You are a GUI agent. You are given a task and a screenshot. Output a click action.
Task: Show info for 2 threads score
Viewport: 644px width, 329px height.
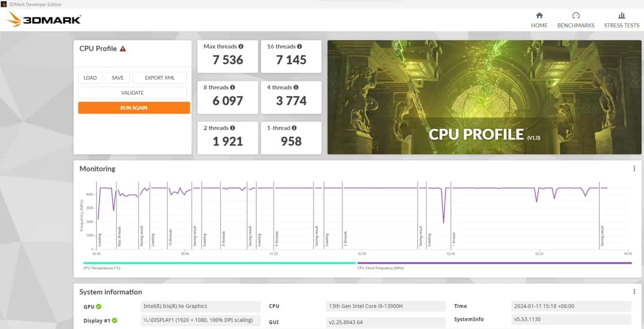pos(232,128)
